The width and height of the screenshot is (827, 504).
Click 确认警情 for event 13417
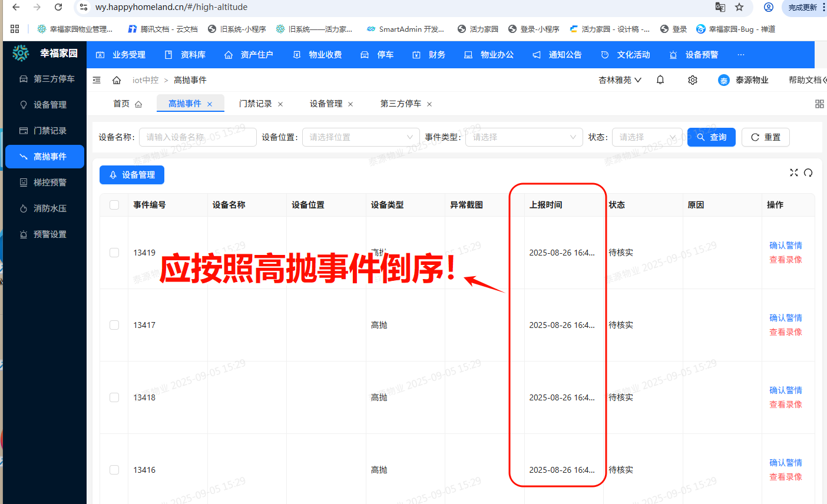click(785, 318)
